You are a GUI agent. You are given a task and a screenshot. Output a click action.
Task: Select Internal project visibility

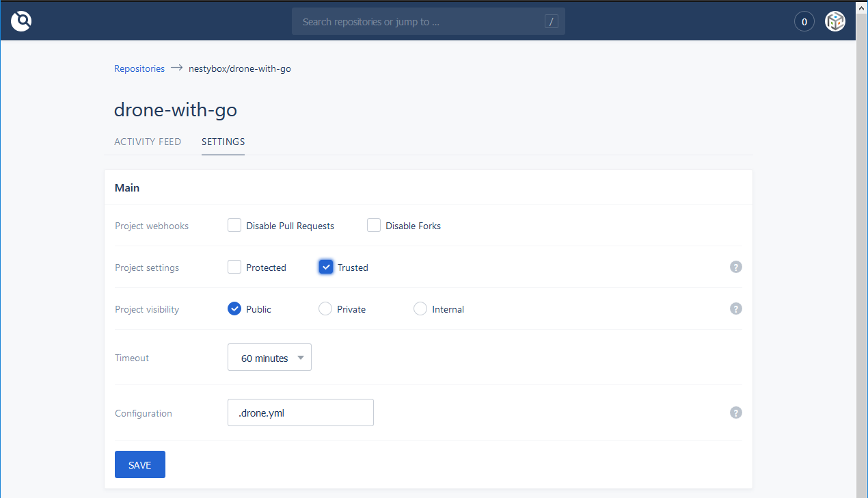point(420,309)
